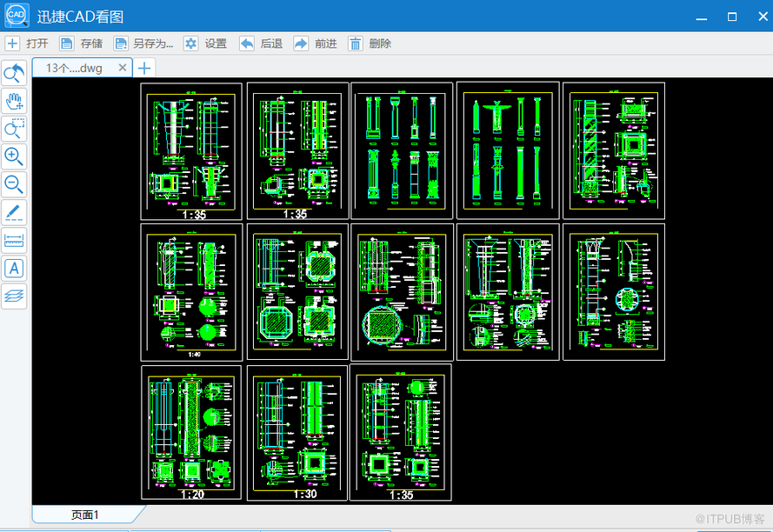Click the 删除 (Delete) trash button

tap(370, 43)
